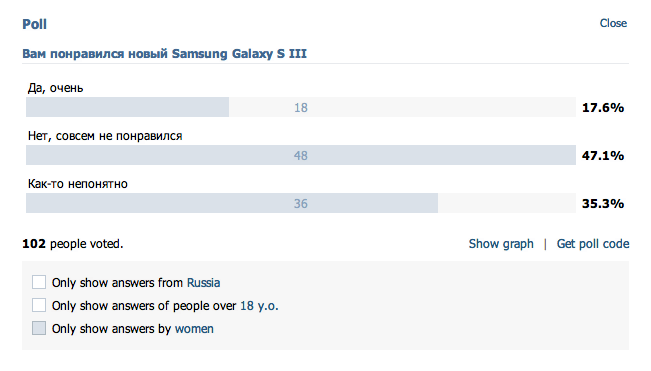Click the Как-то непонятно result bar
This screenshot has height=371, width=651.
tap(301, 203)
